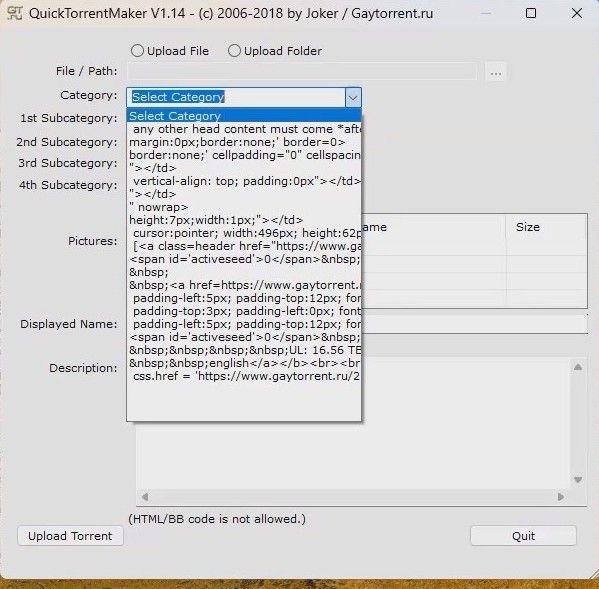The image size is (599, 589).
Task: Minimize the QuickTorrentMaker window
Action: pyautogui.click(x=486, y=13)
